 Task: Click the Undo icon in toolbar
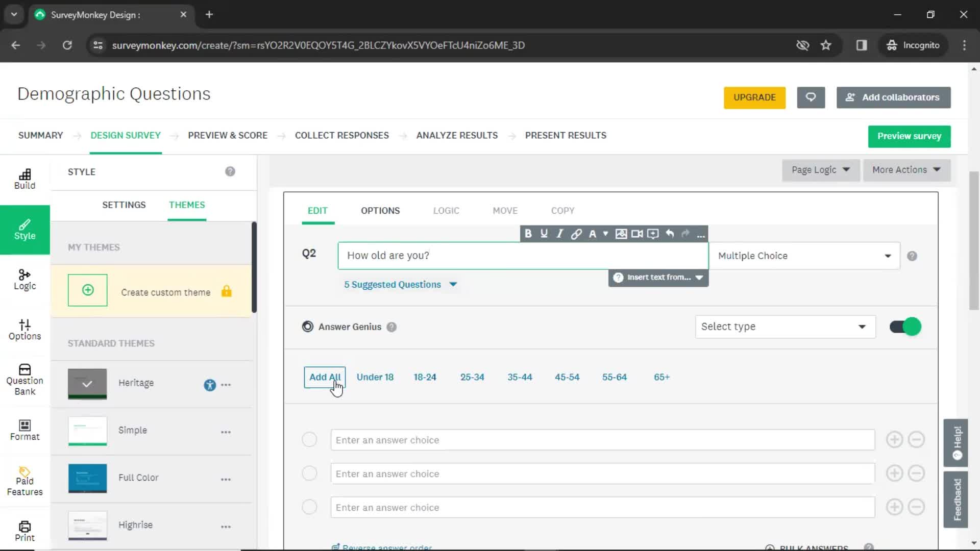pyautogui.click(x=669, y=234)
